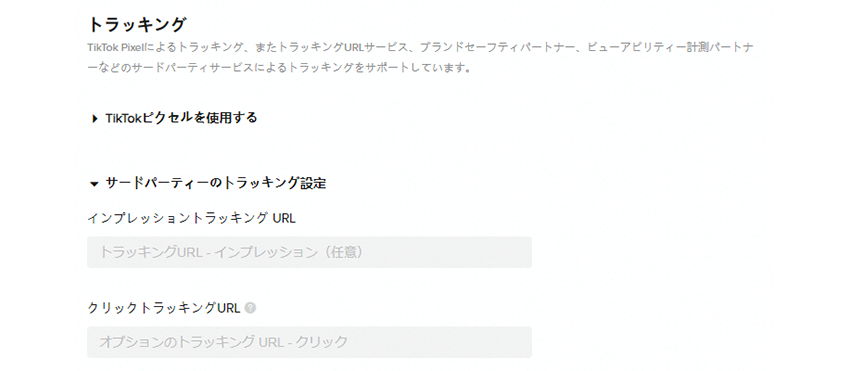
Task: Click the word URL in impression label
Action: (284, 218)
